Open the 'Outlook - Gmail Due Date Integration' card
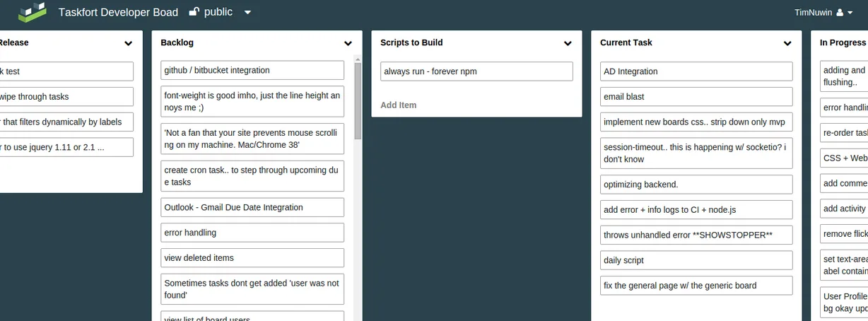This screenshot has width=868, height=321. pyautogui.click(x=252, y=208)
